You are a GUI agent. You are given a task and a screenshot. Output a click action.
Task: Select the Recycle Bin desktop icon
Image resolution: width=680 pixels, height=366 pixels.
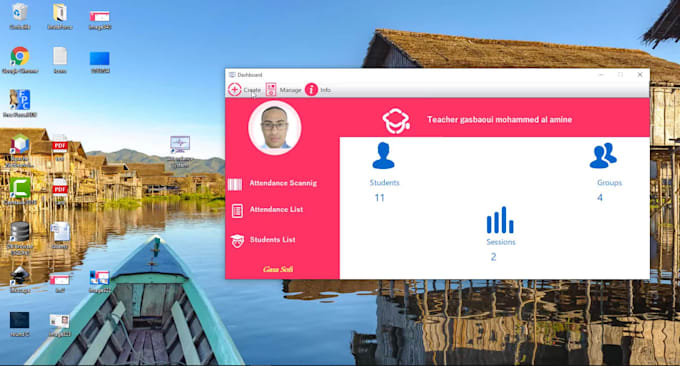[x=20, y=16]
